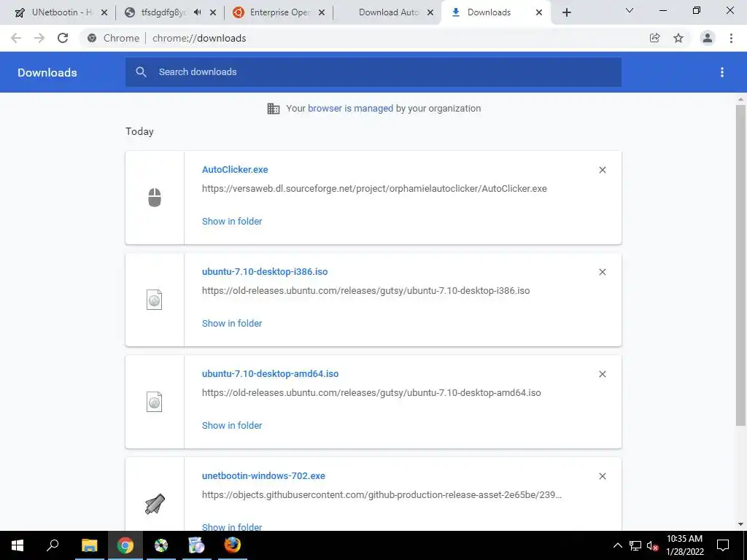Click the managed organization building icon
Image resolution: width=747 pixels, height=560 pixels.
tap(274, 109)
